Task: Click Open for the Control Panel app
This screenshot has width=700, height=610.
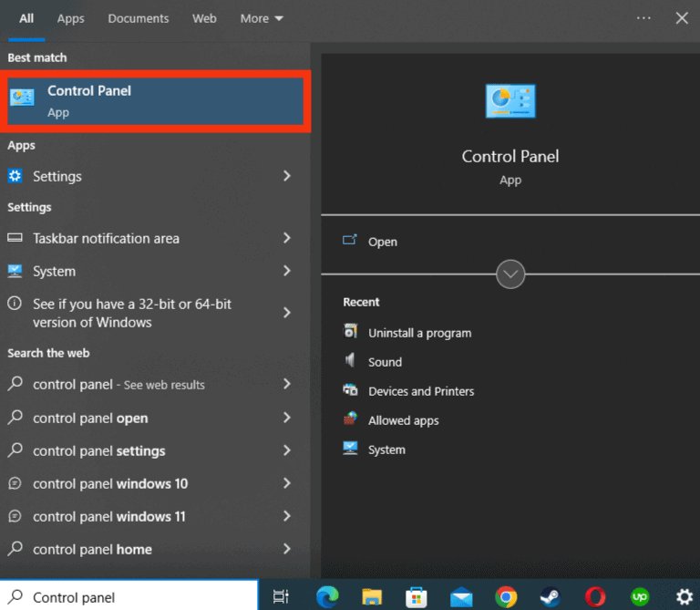Action: [382, 242]
